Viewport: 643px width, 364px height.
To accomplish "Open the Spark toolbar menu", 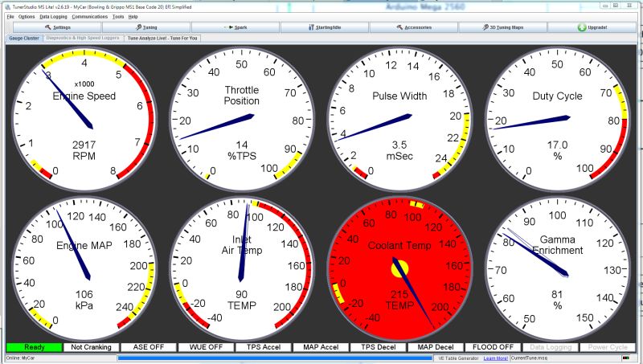I will coord(235,27).
